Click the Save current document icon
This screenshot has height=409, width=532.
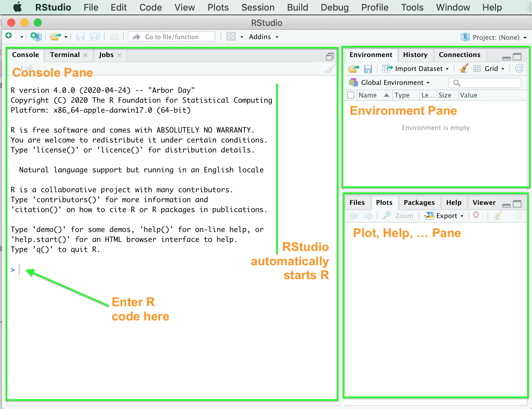coord(80,36)
